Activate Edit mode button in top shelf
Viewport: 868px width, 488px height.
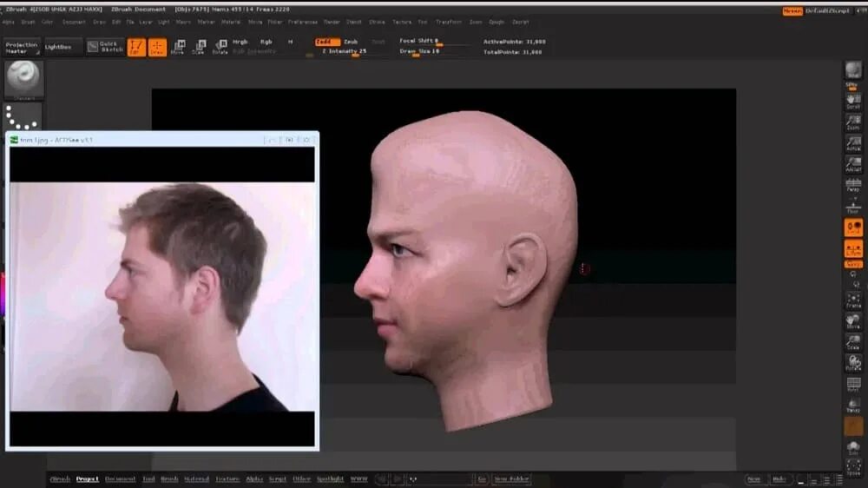pos(136,47)
